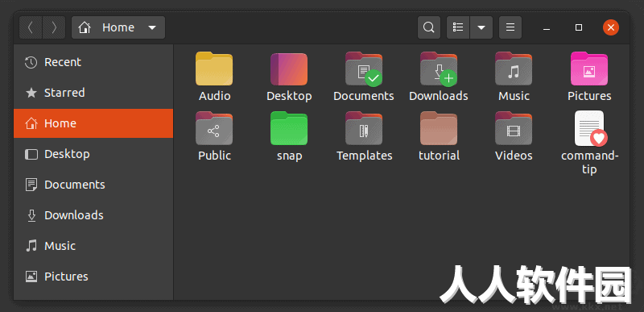The height and width of the screenshot is (312, 644).
Task: Click the house icon in path bar
Action: (x=85, y=27)
